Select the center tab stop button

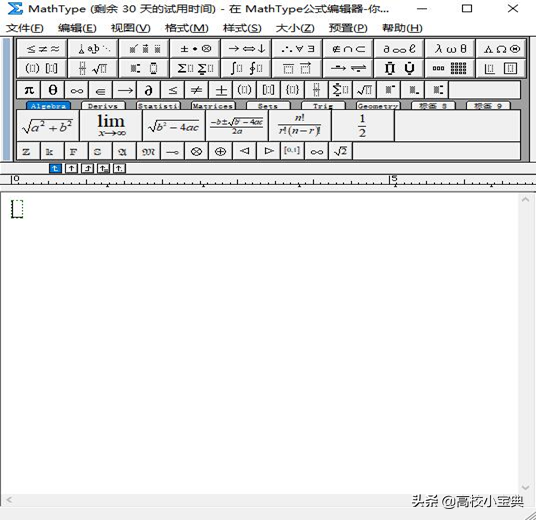tap(71, 168)
